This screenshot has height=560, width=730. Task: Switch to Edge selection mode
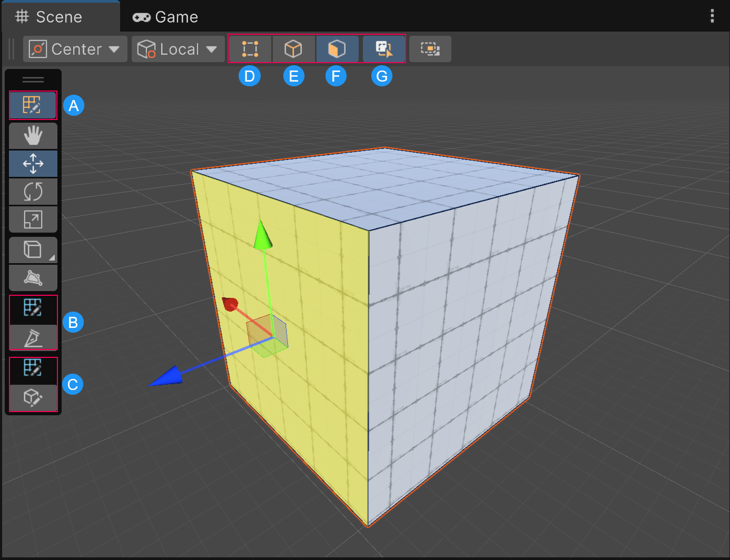293,48
